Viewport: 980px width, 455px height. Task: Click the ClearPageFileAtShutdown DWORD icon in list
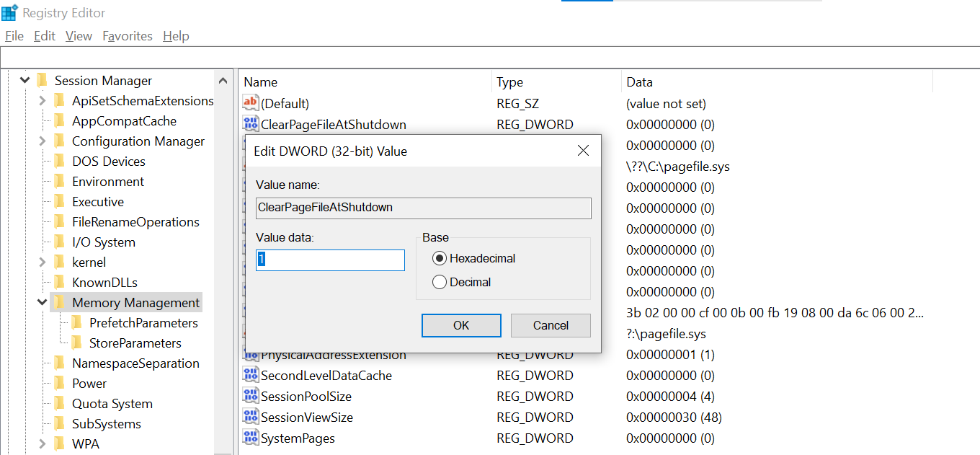(x=250, y=124)
